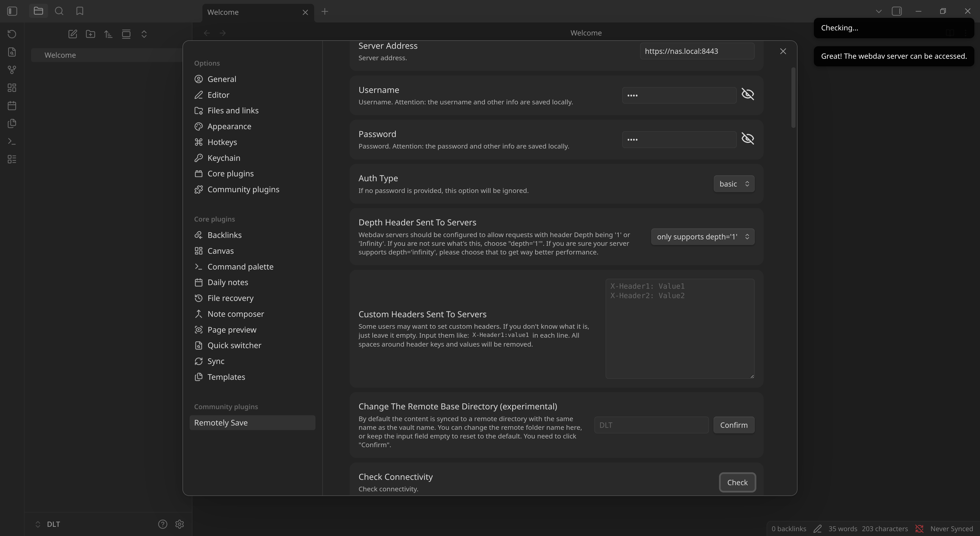Open the help question mark icon

click(163, 524)
